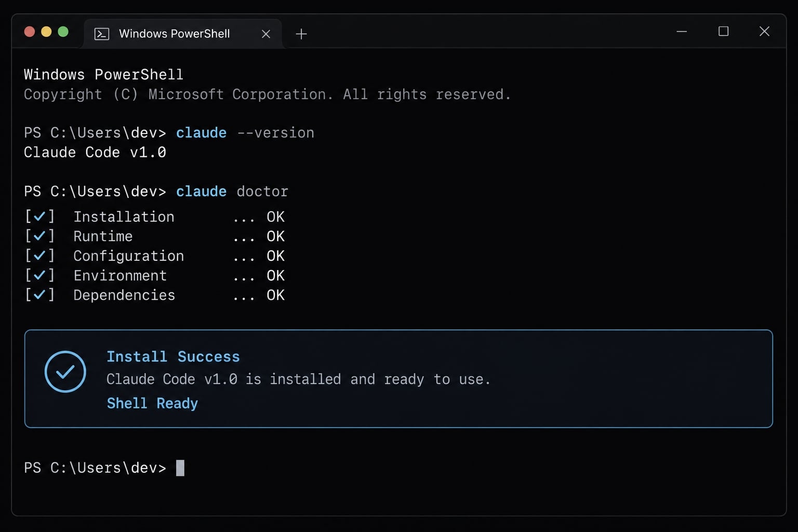Click the 'Claude Code v1.0' output line

(x=95, y=152)
